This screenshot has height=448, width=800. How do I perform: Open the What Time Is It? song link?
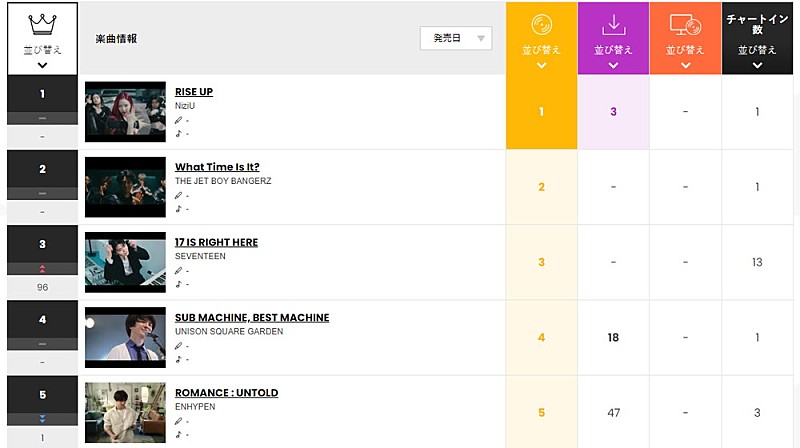pyautogui.click(x=217, y=167)
